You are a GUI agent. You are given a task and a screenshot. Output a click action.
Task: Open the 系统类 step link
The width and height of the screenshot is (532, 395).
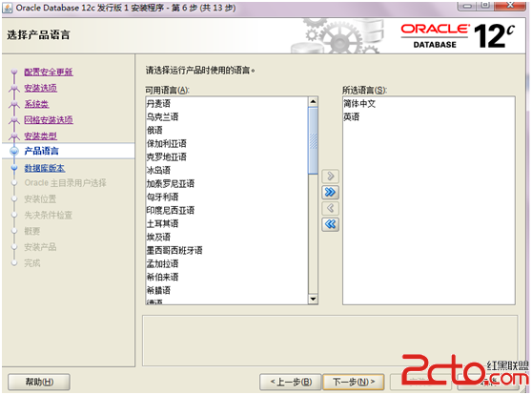36,104
